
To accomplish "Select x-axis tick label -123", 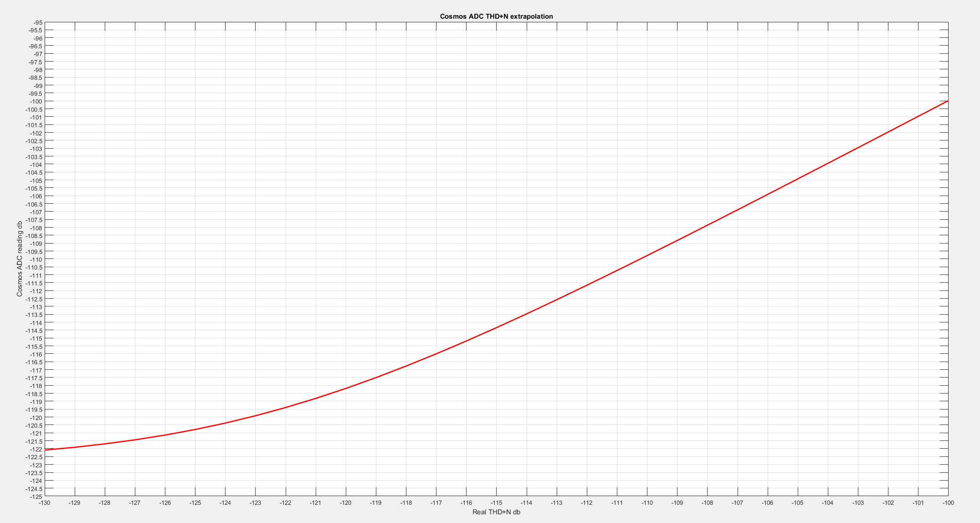I will [x=256, y=502].
